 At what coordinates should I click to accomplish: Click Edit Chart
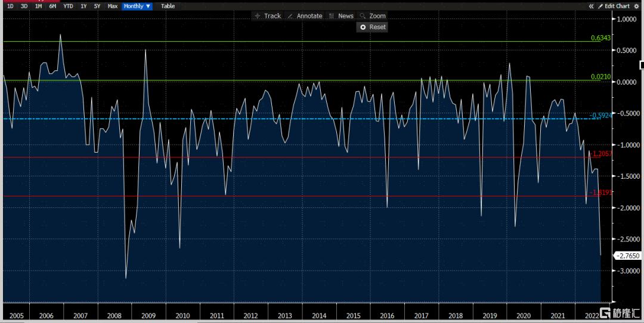[616, 6]
